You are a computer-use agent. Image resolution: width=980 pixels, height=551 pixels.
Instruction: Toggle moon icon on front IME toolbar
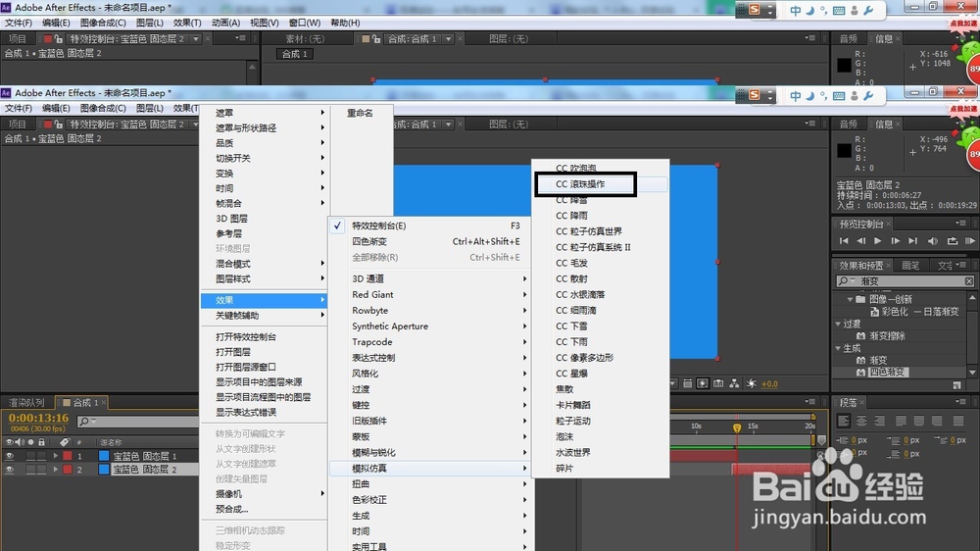tap(810, 96)
